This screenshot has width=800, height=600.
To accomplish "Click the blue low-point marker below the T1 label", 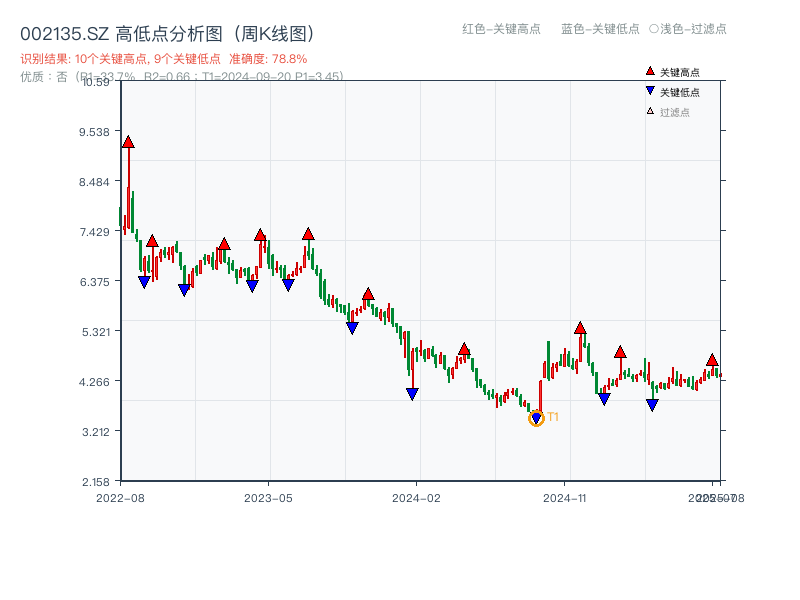I will (x=537, y=419).
